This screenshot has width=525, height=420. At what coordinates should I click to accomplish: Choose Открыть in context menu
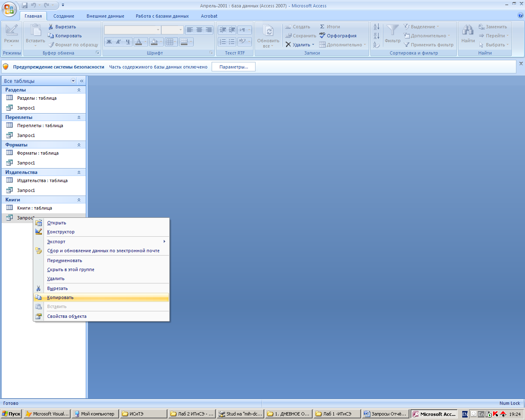(x=101, y=223)
